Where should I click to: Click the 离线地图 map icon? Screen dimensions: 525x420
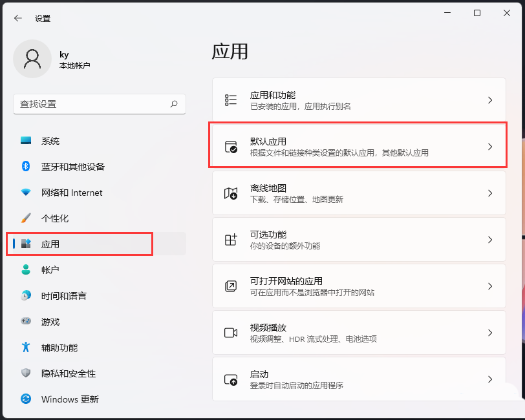[230, 192]
